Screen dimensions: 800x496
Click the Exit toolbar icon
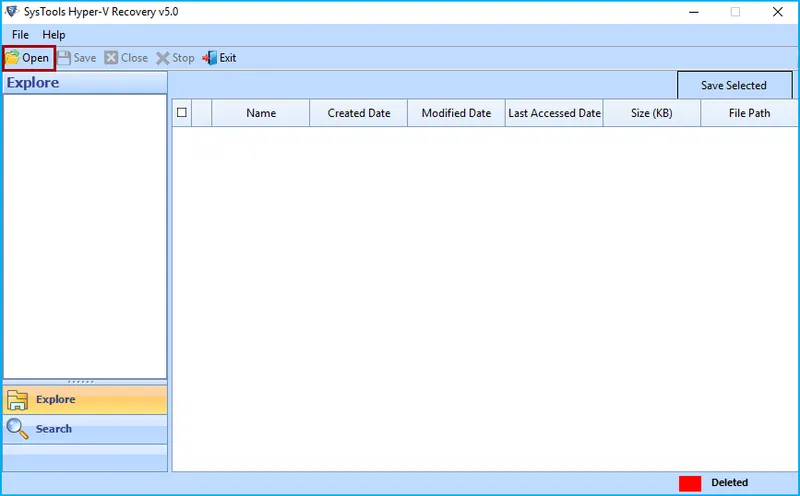tap(210, 58)
